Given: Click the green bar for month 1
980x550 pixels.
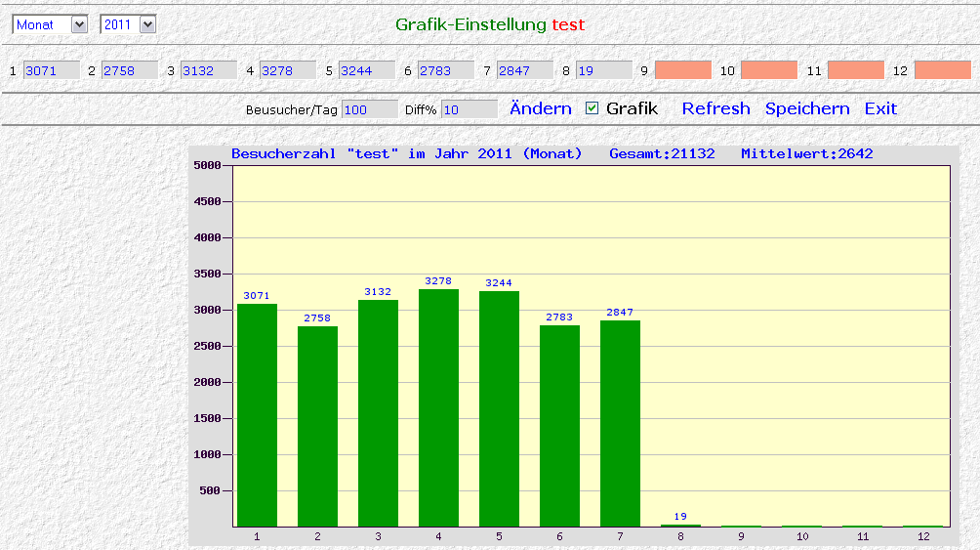Looking at the screenshot, I should point(257,415).
